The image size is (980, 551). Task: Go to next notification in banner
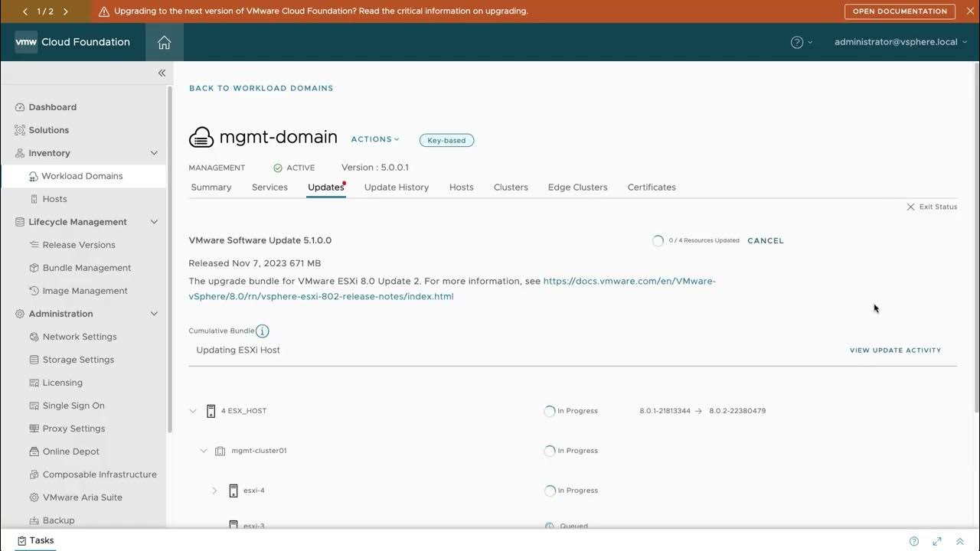(65, 11)
